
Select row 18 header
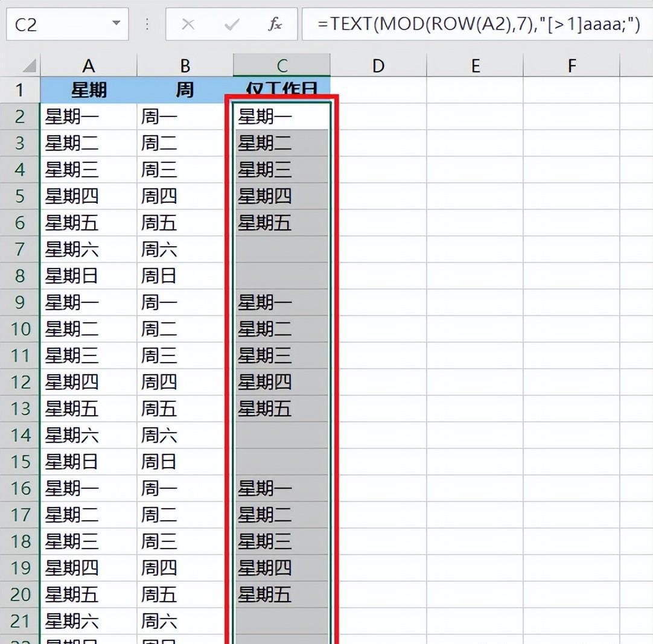[19, 541]
